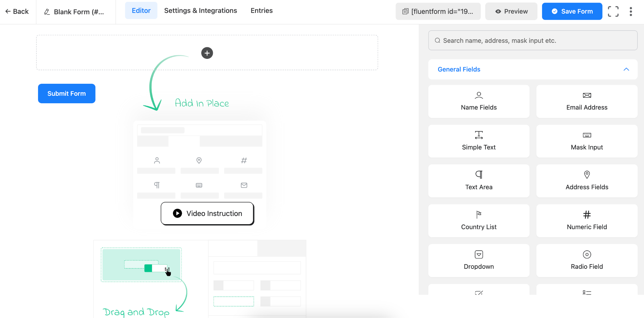Insert a Country List field

click(x=478, y=220)
